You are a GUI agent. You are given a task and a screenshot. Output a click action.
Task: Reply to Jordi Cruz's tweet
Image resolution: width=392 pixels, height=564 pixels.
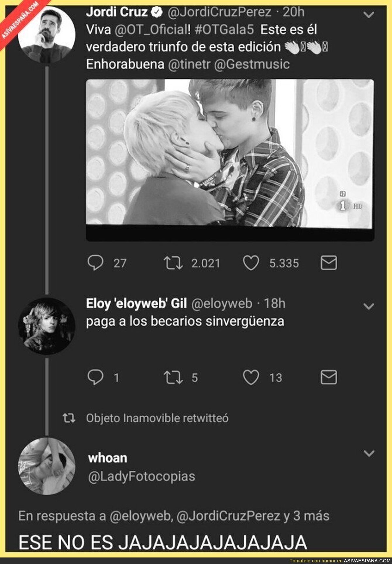click(x=95, y=263)
